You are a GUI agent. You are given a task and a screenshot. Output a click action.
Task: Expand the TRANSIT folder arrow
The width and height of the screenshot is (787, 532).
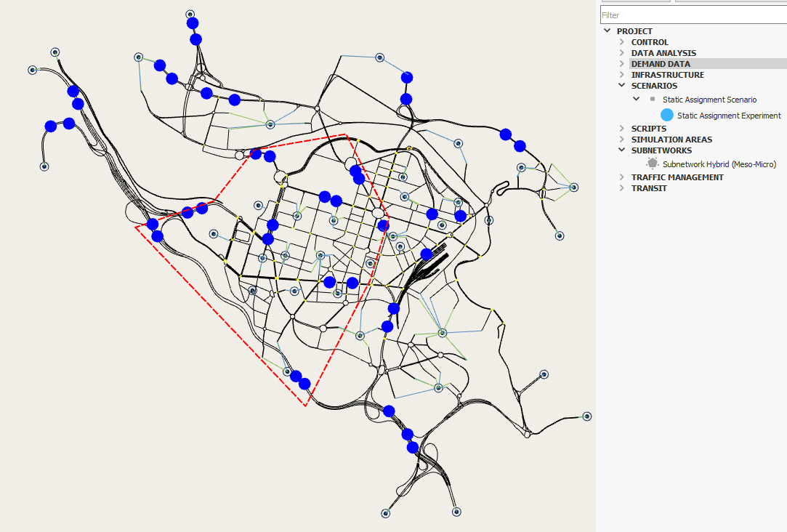click(622, 188)
